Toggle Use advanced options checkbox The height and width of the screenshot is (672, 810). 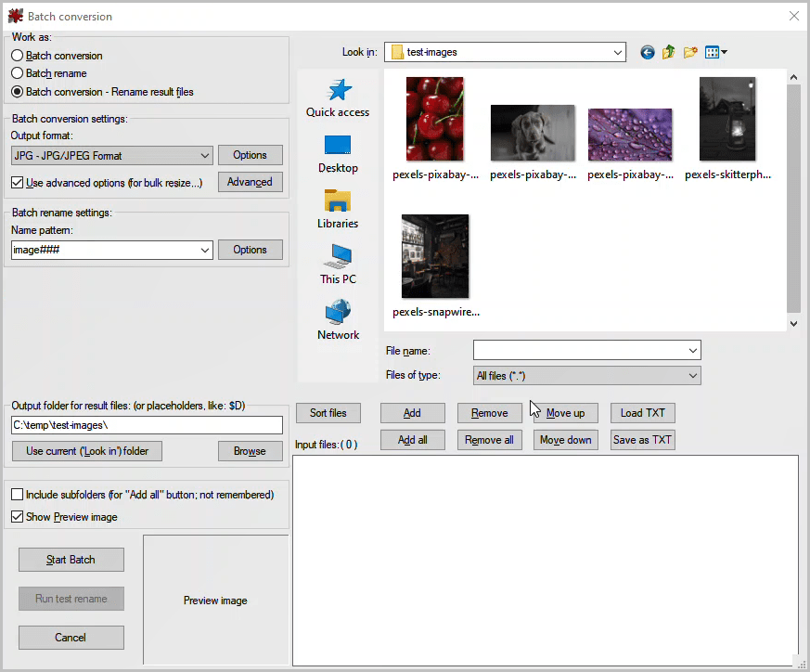[18, 183]
